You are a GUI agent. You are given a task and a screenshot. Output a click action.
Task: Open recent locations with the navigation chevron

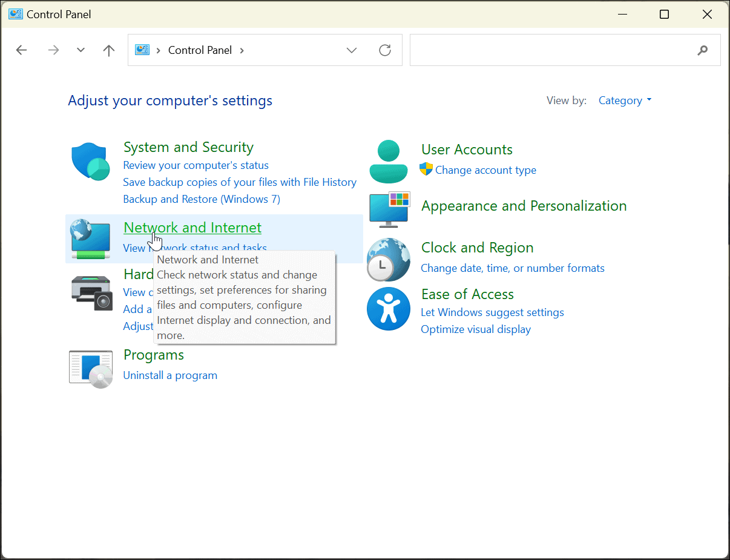[x=81, y=50]
